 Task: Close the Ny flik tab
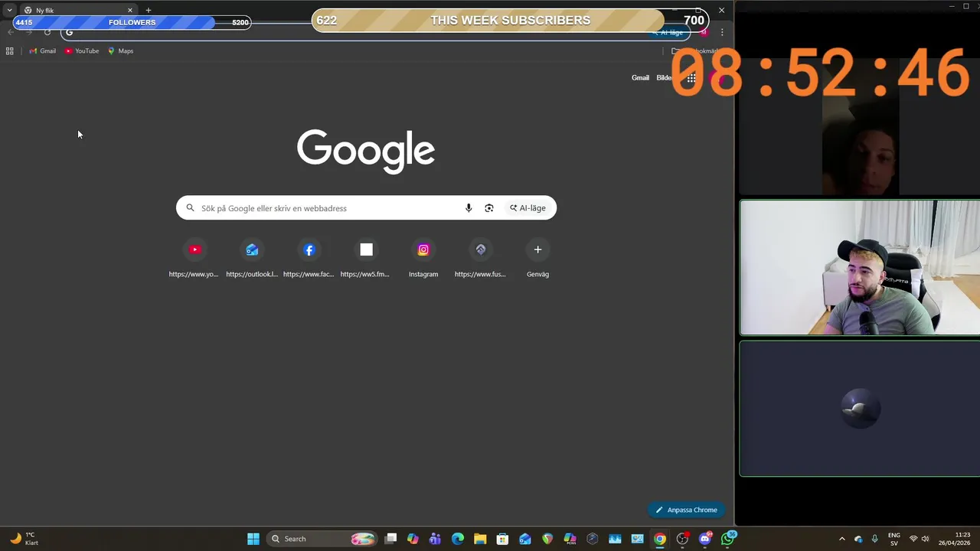click(x=129, y=10)
